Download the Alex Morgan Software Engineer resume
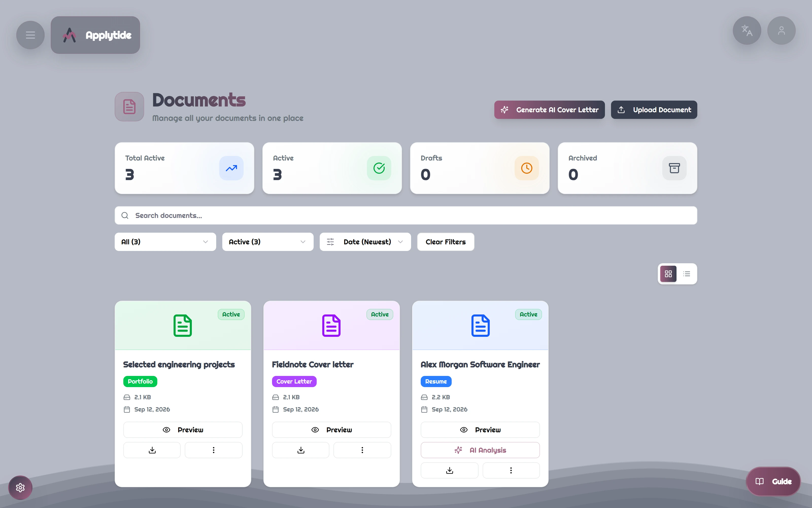The width and height of the screenshot is (812, 508). [450, 470]
